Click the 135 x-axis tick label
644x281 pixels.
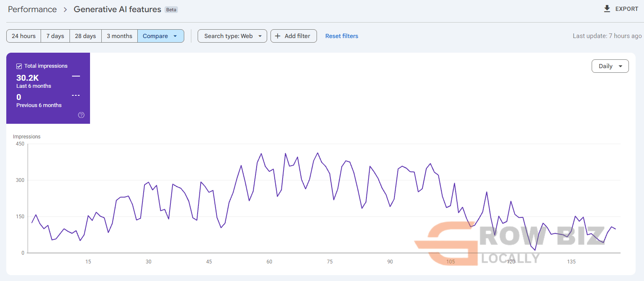571,262
